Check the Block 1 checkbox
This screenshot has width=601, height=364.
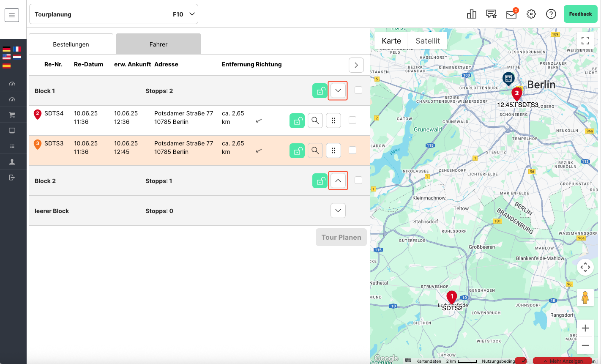pos(358,90)
